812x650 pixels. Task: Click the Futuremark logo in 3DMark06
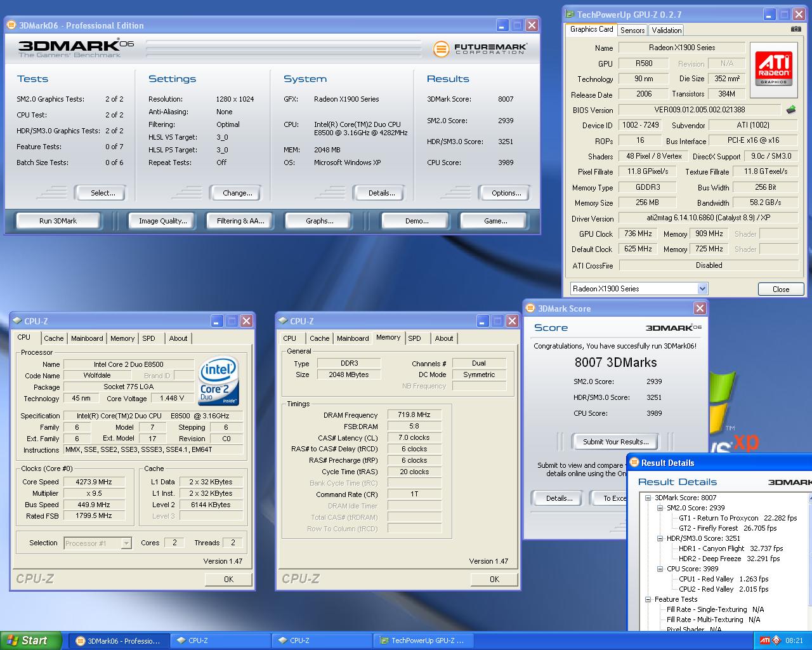tap(480, 49)
